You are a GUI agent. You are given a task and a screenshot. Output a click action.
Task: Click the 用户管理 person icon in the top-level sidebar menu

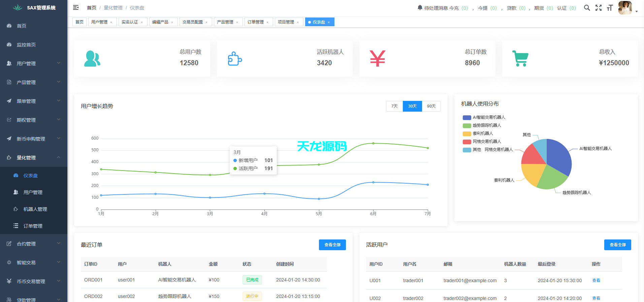(x=9, y=63)
